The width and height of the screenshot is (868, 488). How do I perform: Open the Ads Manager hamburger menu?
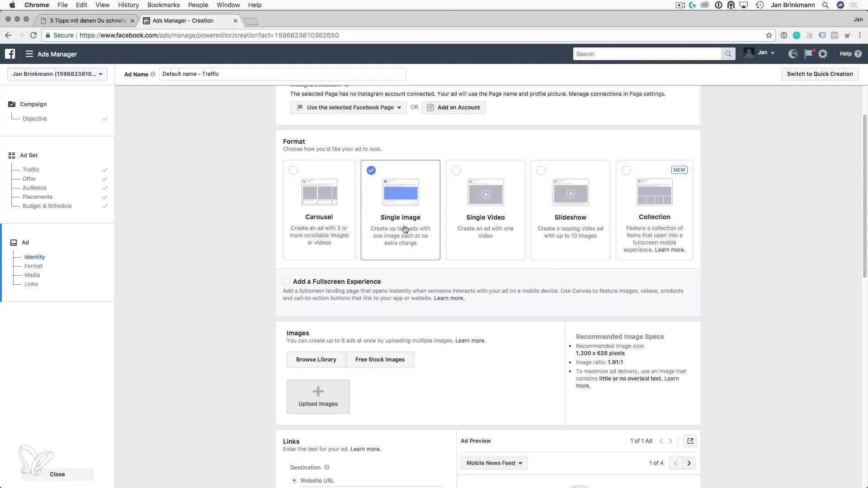29,54
